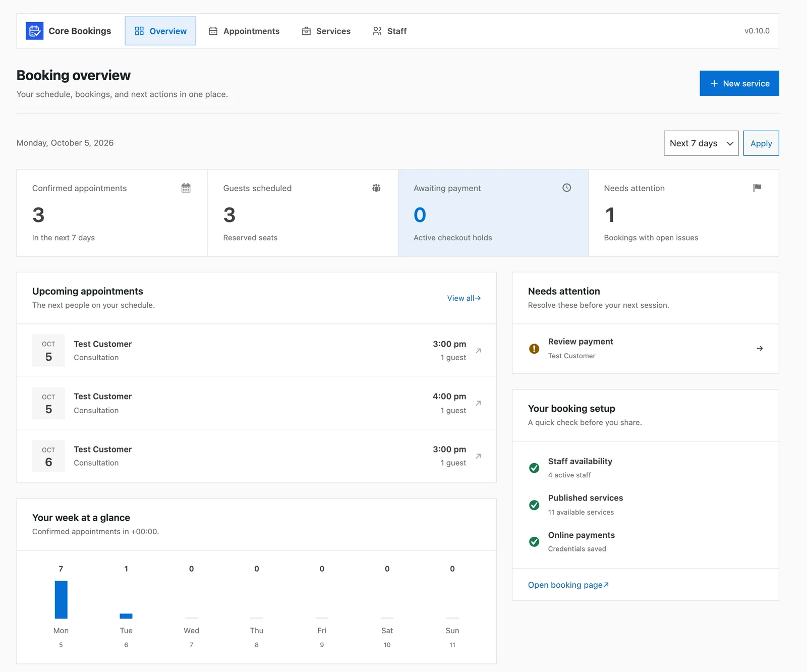Viewport: 807px width, 672px height.
Task: Click the v0.10.0 version label
Action: tap(757, 31)
